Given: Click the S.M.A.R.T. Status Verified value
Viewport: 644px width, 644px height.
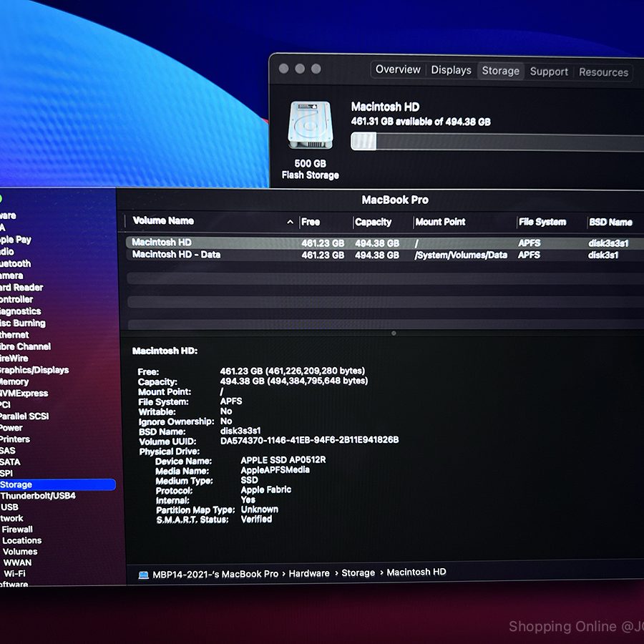Looking at the screenshot, I should tap(256, 519).
